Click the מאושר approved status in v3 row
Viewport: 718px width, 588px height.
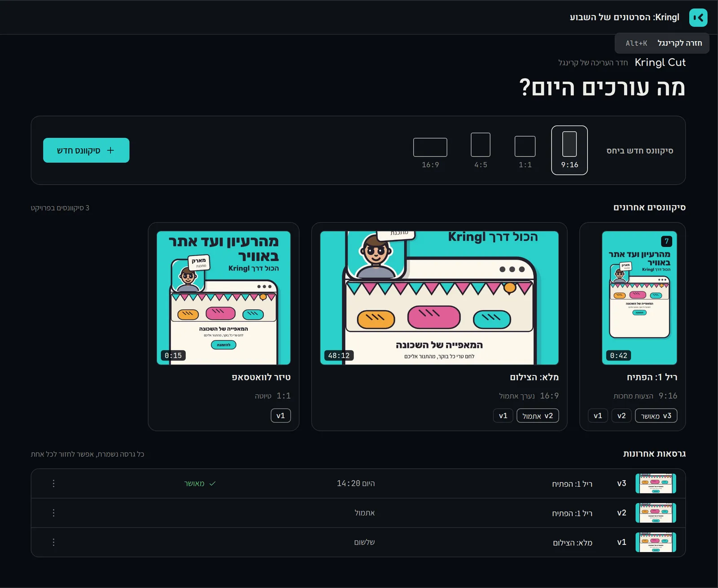[200, 483]
